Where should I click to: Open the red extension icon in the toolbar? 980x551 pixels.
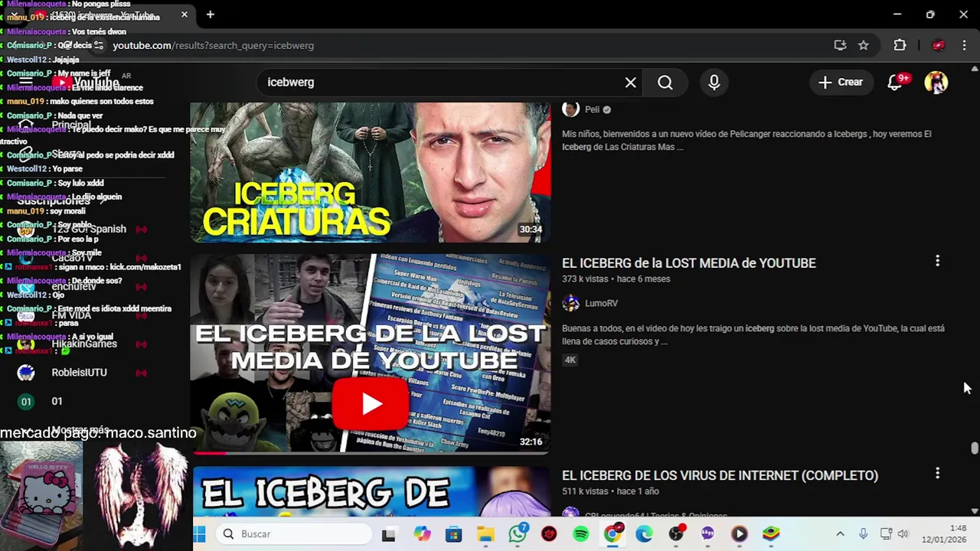pos(938,45)
